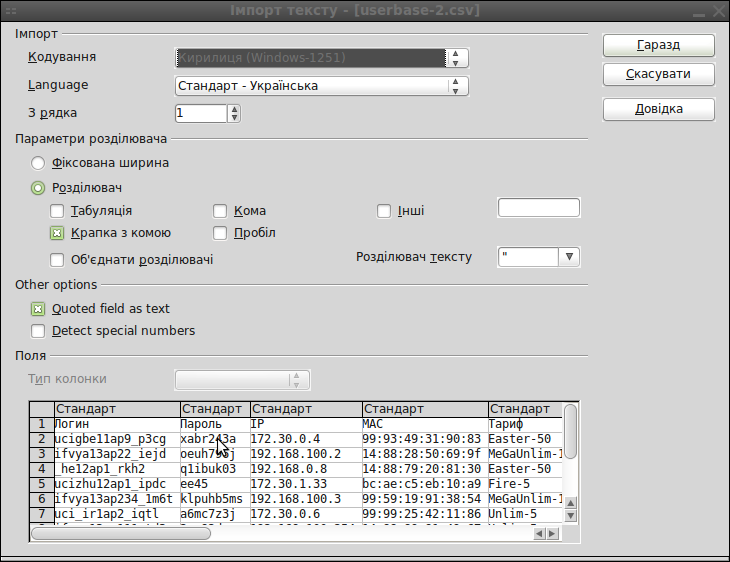This screenshot has height=562, width=730.
Task: Click cell 'q1ibuk03'
Action: click(x=215, y=469)
